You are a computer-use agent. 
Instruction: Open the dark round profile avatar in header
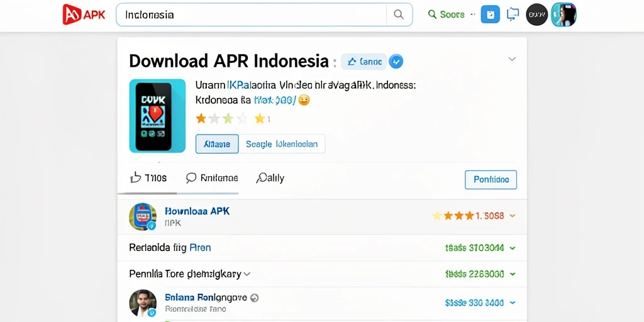[x=537, y=15]
